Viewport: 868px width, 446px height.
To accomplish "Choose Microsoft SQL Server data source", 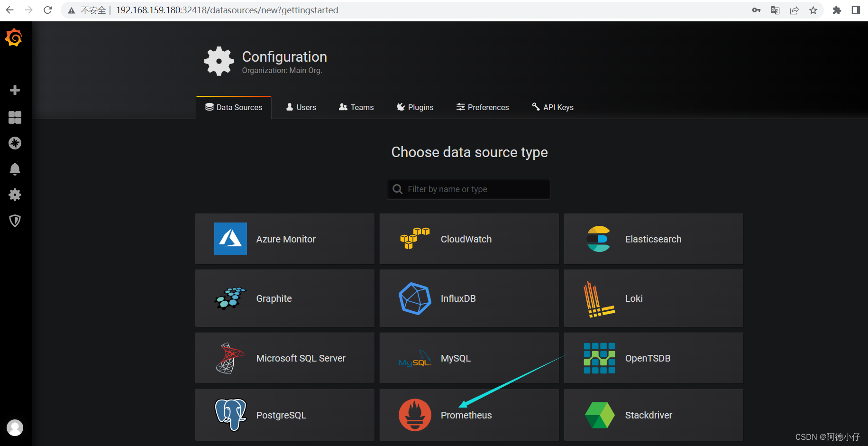I will pos(284,358).
